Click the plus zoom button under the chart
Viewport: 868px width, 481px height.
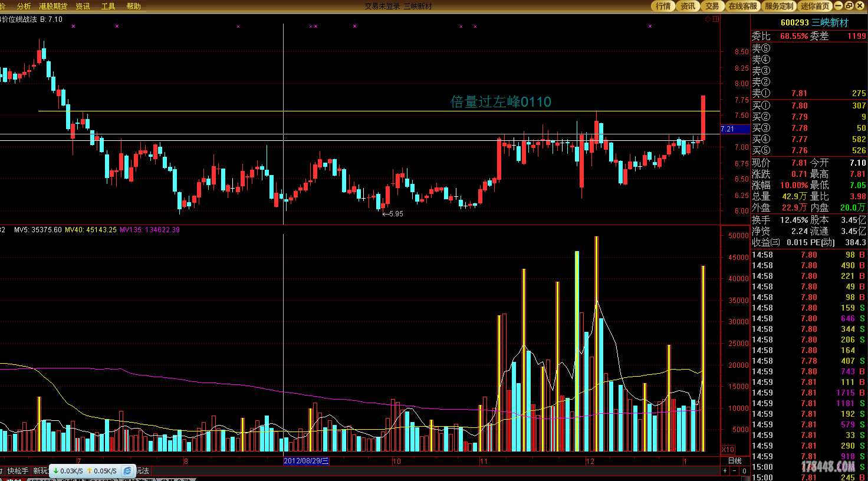click(725, 471)
